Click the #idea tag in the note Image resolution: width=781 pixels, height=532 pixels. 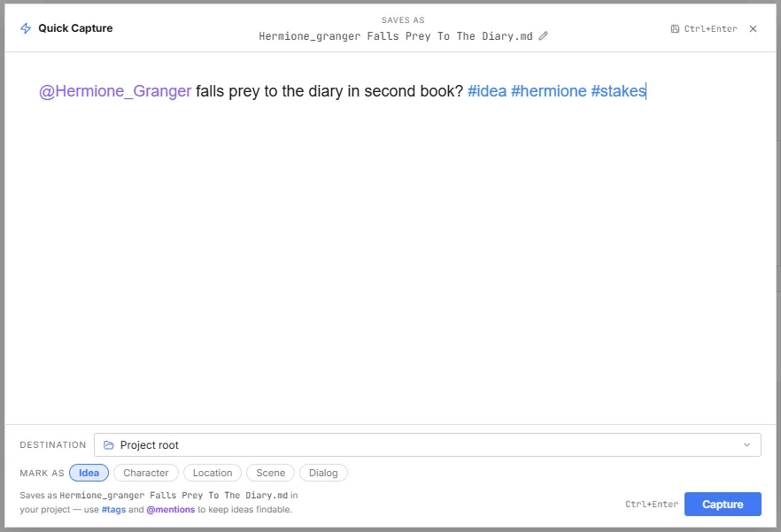coord(487,91)
